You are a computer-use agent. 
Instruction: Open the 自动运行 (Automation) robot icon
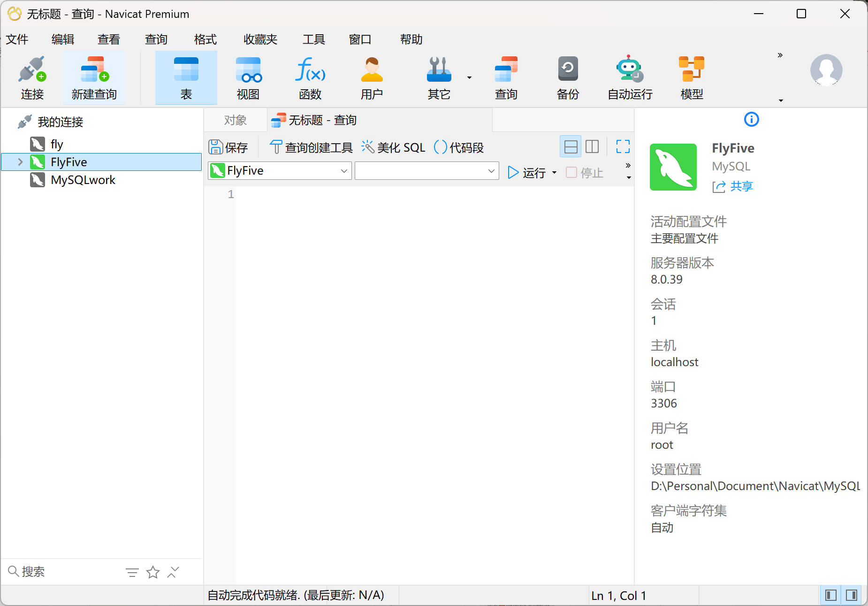pos(630,77)
